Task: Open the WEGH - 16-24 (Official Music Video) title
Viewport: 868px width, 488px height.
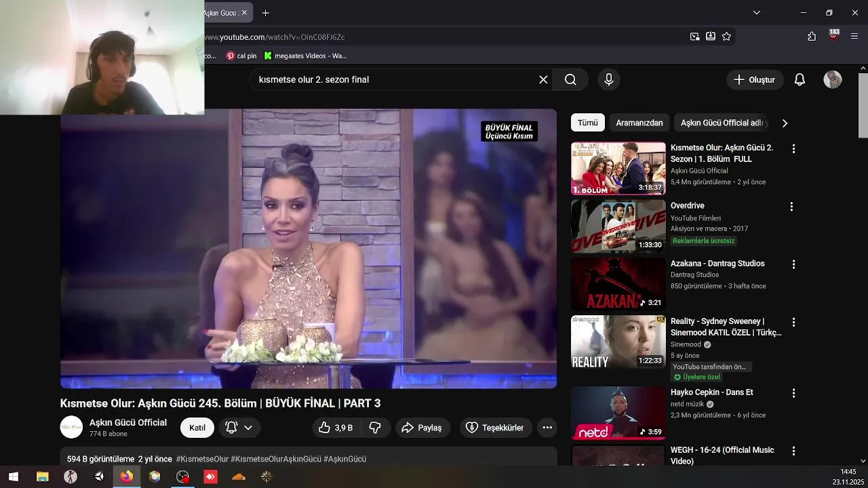Action: pyautogui.click(x=722, y=455)
